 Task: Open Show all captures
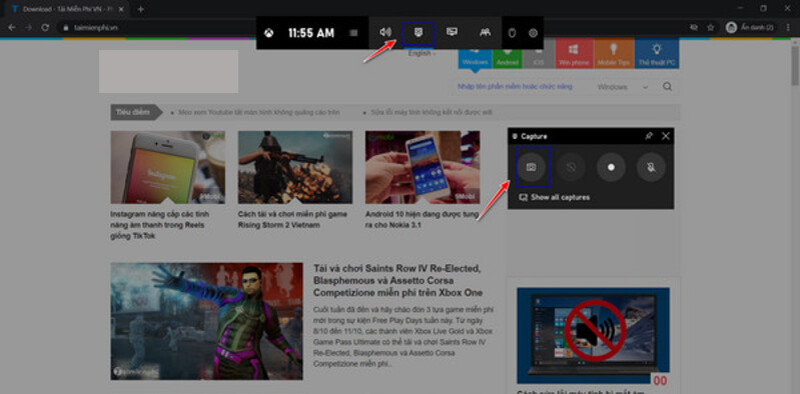[x=554, y=198]
